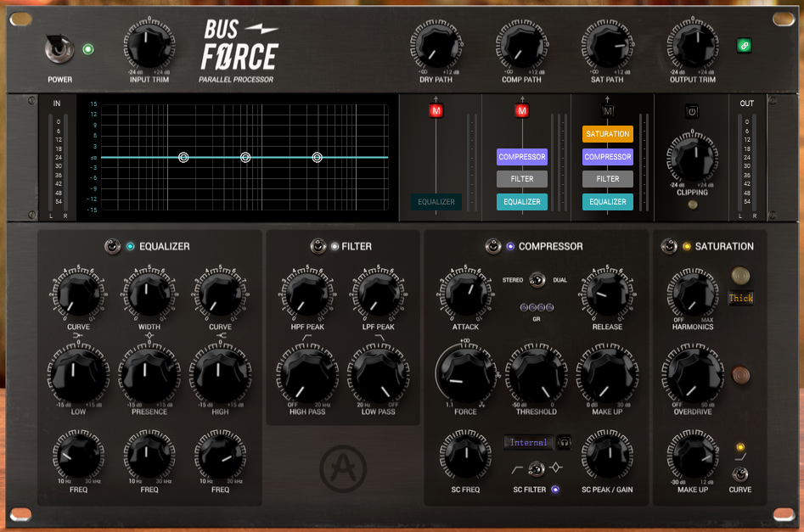Click the dimmed Equalizer block in Dry Path
Screen dimensions: 804x532
click(x=436, y=202)
